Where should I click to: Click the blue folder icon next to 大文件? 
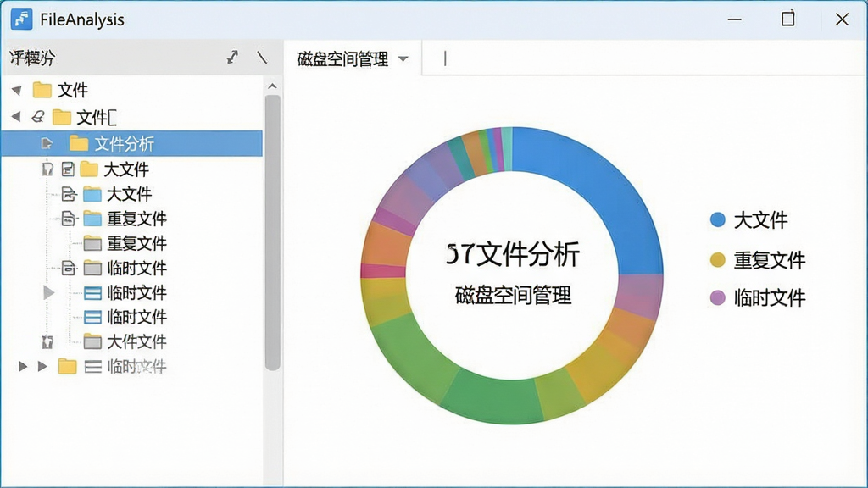pyautogui.click(x=92, y=194)
